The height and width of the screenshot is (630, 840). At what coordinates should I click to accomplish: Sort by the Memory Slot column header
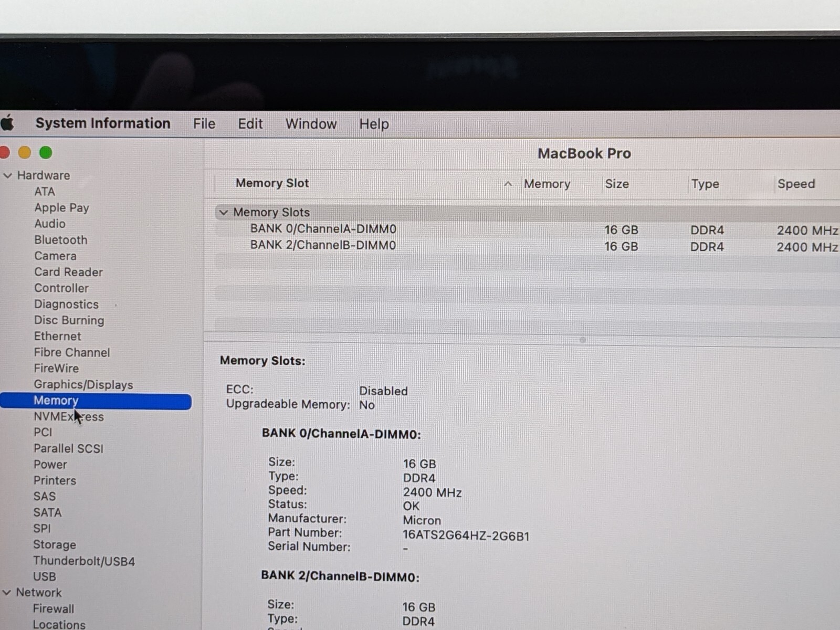(x=272, y=183)
